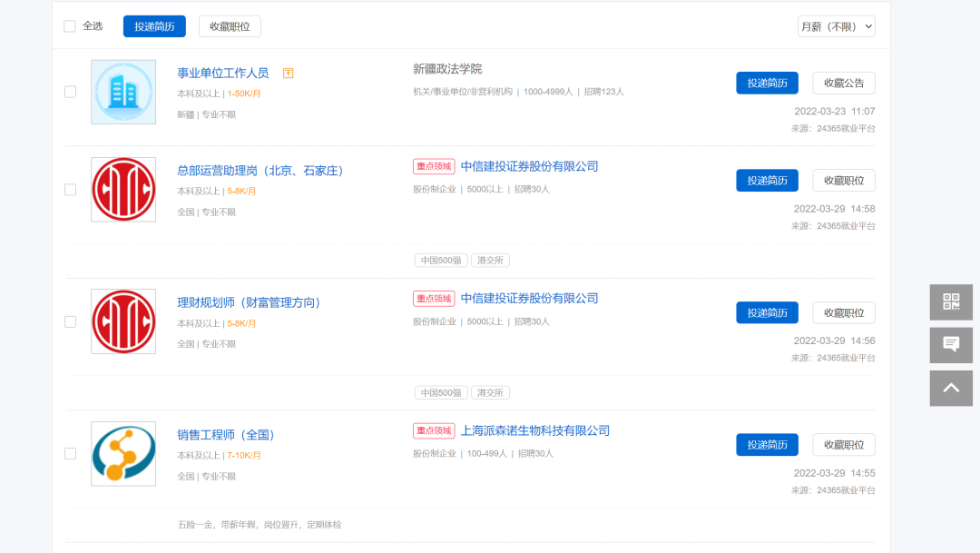Open 总部运营助理岗(北京、石家庄) job title link
Screen dimensions: 980x553
click(260, 170)
